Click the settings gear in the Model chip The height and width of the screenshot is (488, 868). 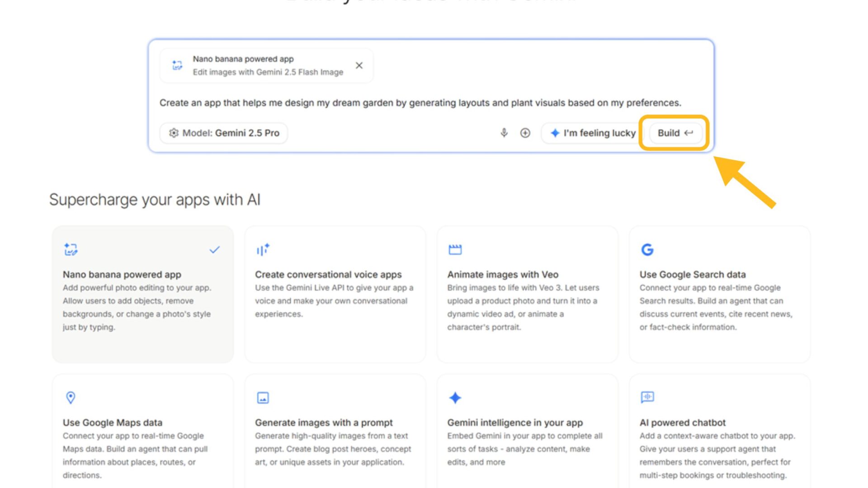point(174,133)
